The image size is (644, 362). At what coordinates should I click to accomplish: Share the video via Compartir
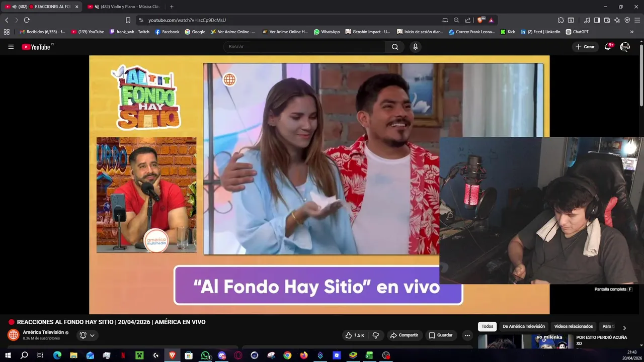[404, 335]
